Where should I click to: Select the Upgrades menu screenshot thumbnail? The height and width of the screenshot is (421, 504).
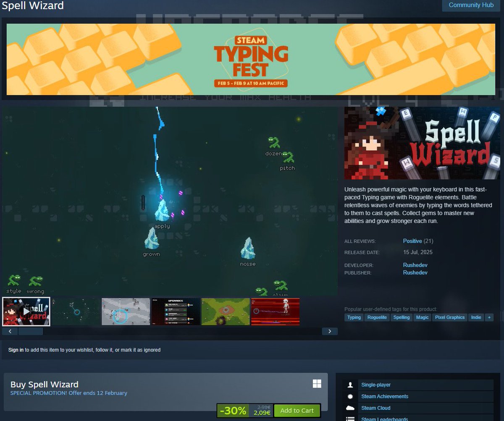176,311
